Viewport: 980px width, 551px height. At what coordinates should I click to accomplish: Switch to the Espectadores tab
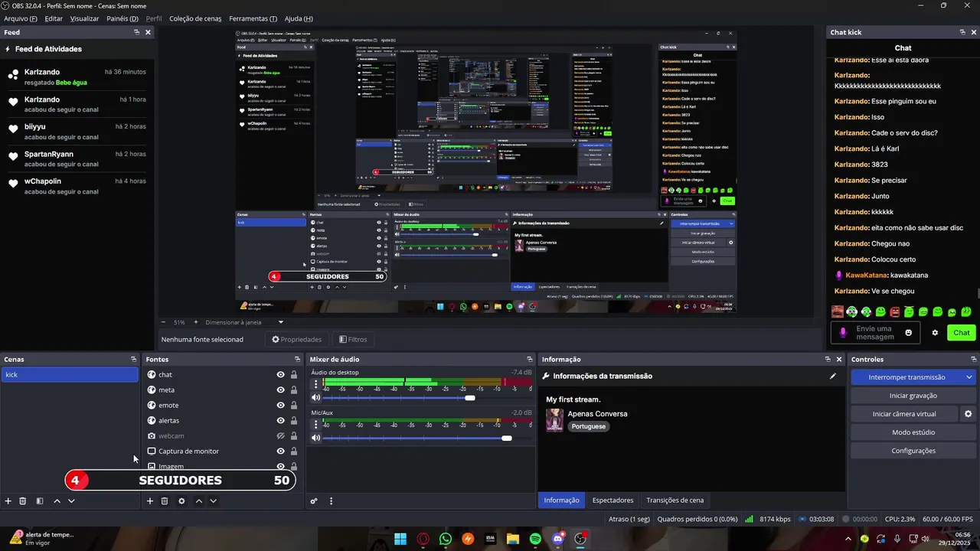612,500
